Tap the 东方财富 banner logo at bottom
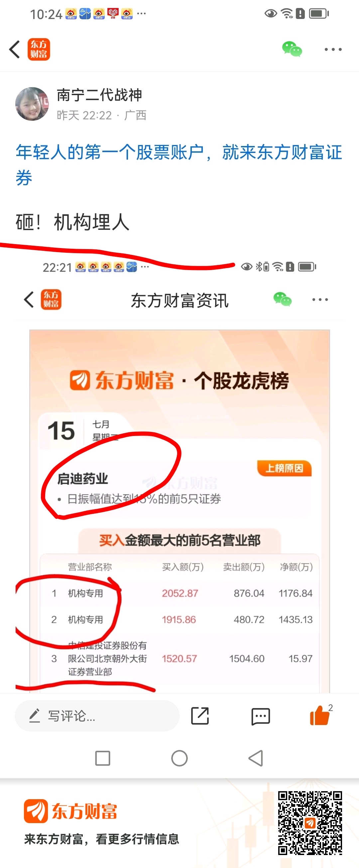The height and width of the screenshot is (868, 359). tap(70, 811)
